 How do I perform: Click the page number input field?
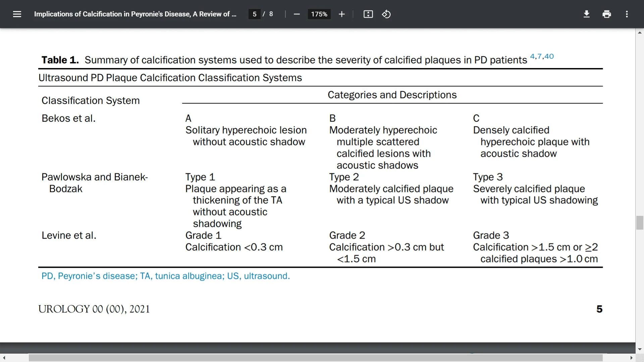pyautogui.click(x=255, y=14)
